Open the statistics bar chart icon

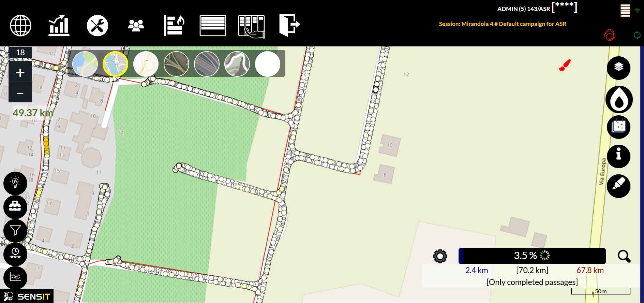point(59,26)
